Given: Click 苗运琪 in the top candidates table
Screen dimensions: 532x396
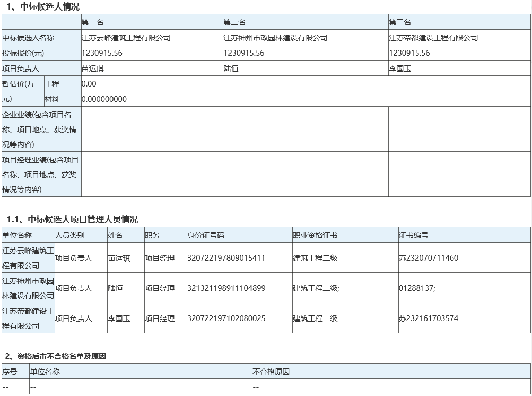Looking at the screenshot, I should tap(92, 68).
